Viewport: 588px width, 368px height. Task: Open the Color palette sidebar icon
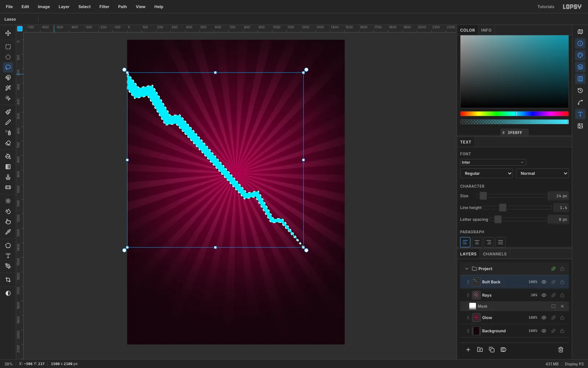580,55
